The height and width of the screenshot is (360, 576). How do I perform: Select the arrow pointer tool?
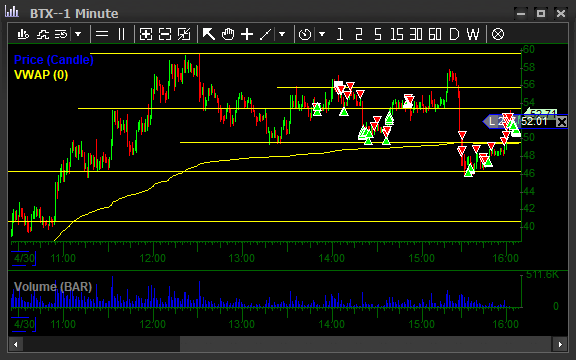coord(209,35)
